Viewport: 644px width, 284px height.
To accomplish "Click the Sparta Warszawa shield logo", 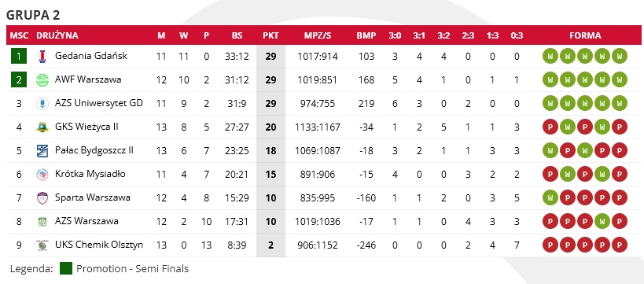I will 42,198.
